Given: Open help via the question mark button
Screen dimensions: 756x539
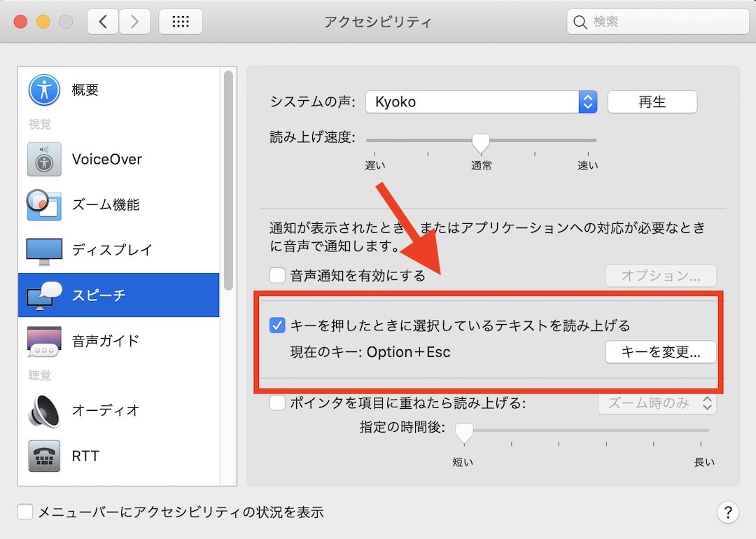Looking at the screenshot, I should tap(728, 512).
